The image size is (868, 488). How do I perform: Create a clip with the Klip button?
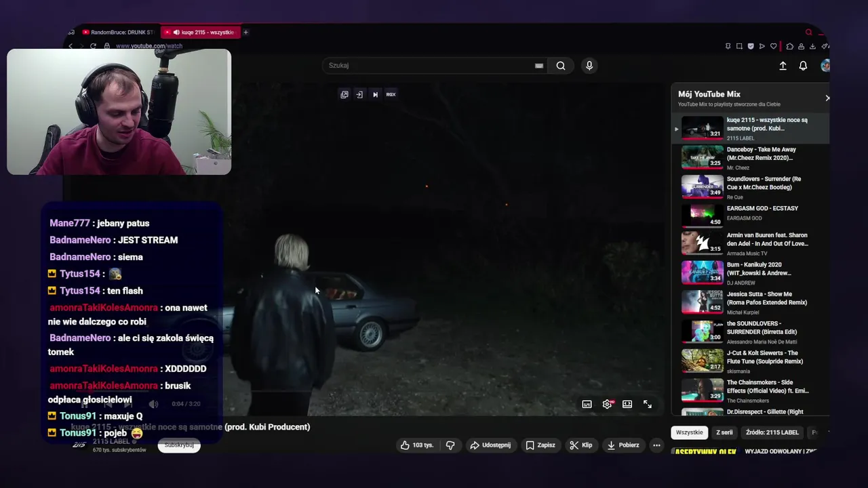(x=581, y=445)
